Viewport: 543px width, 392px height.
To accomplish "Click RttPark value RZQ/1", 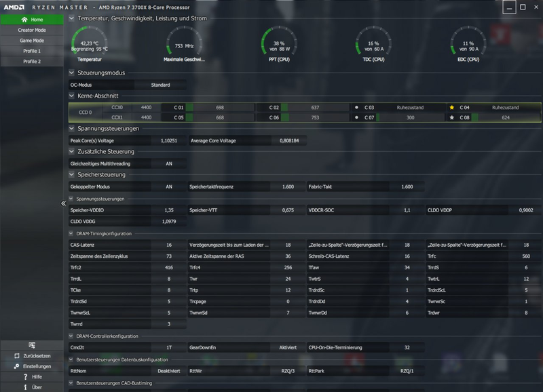I will tap(407, 371).
